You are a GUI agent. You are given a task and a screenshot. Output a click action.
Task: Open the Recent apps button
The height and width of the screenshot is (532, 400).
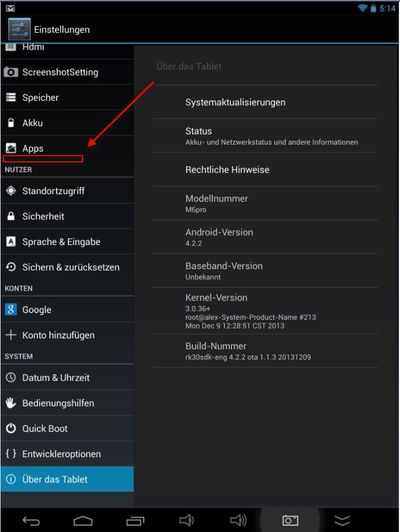pos(135,521)
